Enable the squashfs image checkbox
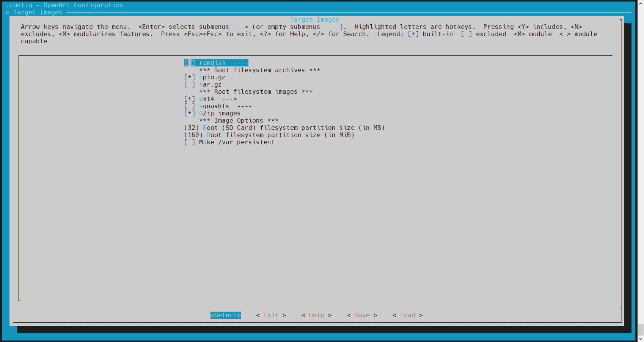644x342 pixels. pyautogui.click(x=190, y=106)
